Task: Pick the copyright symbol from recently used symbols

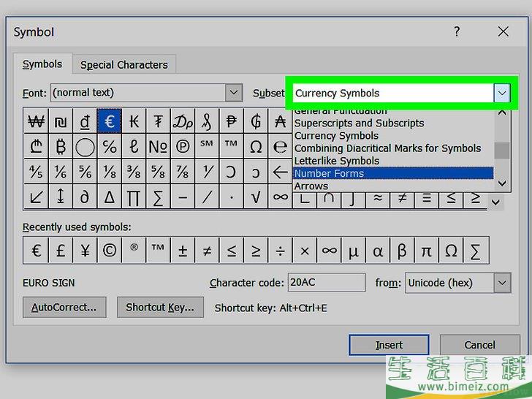Action: click(110, 251)
